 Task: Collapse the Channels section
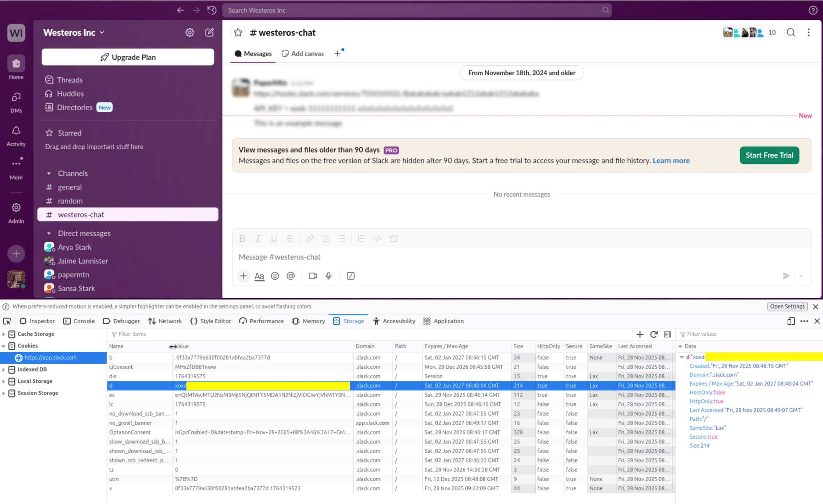(49, 173)
